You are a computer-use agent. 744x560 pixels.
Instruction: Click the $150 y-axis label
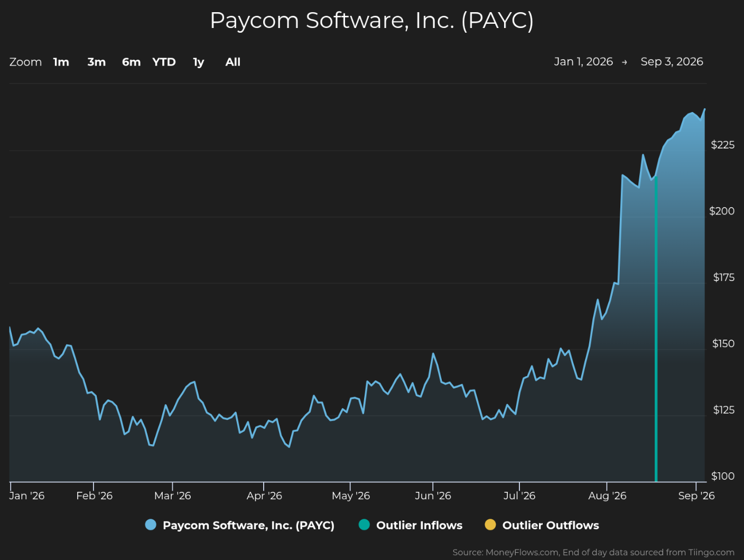pyautogui.click(x=723, y=344)
